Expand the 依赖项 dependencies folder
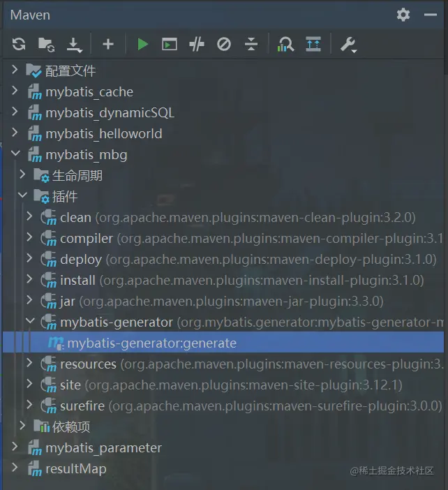448x490 pixels. (22, 425)
